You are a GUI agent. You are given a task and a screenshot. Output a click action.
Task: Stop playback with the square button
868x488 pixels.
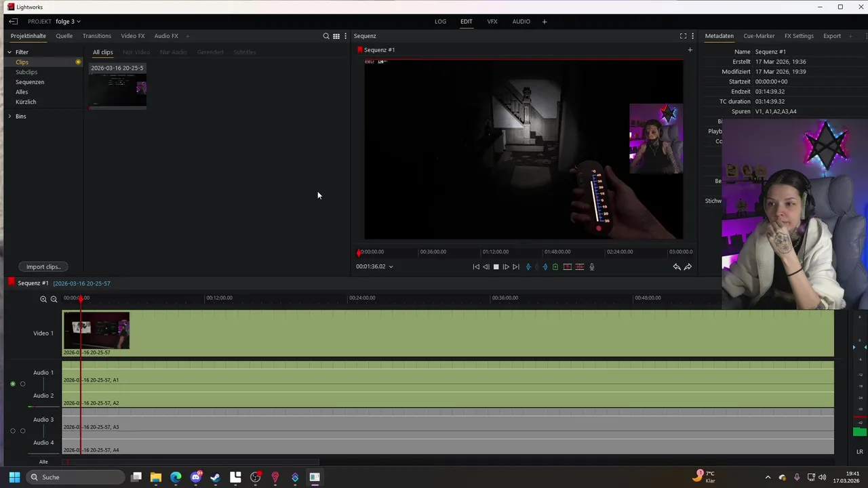click(x=496, y=267)
